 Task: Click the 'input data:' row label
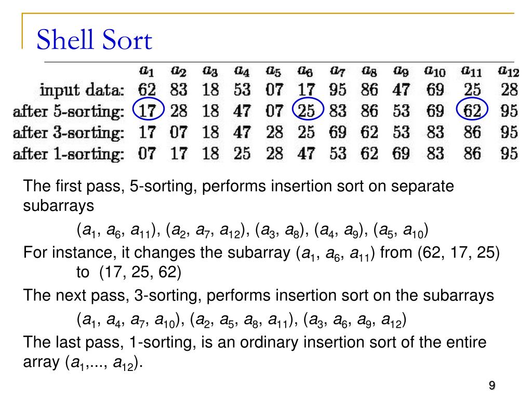(82, 90)
